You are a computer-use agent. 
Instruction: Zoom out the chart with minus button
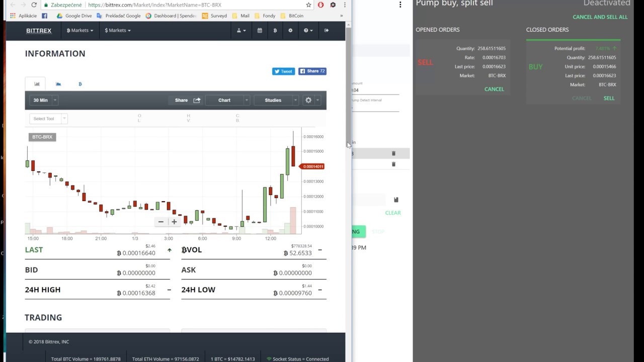[x=161, y=222]
